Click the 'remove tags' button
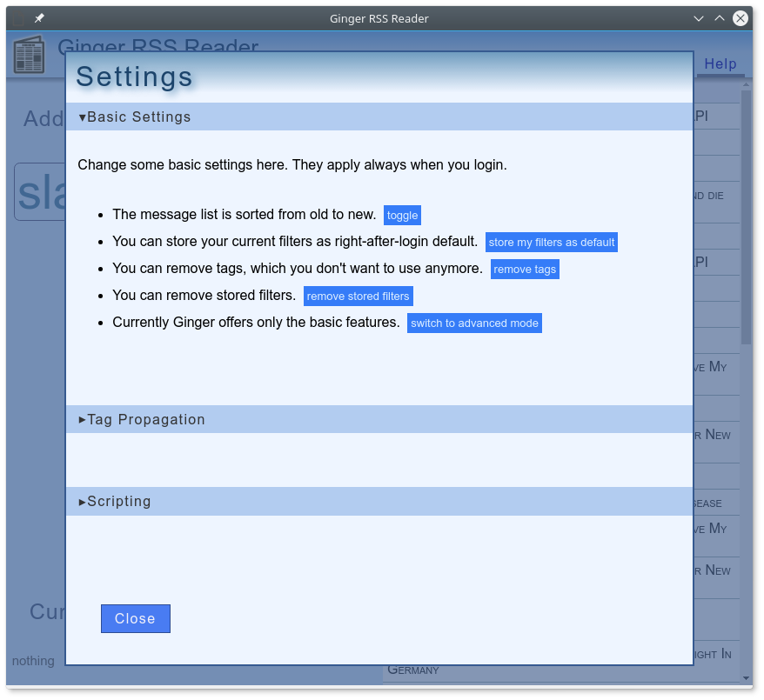 [x=525, y=270]
